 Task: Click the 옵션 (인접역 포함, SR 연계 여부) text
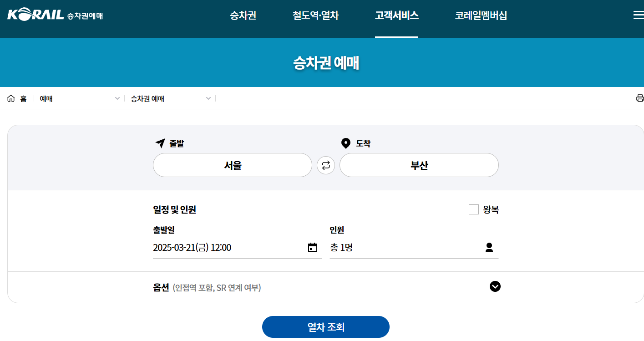pyautogui.click(x=207, y=287)
